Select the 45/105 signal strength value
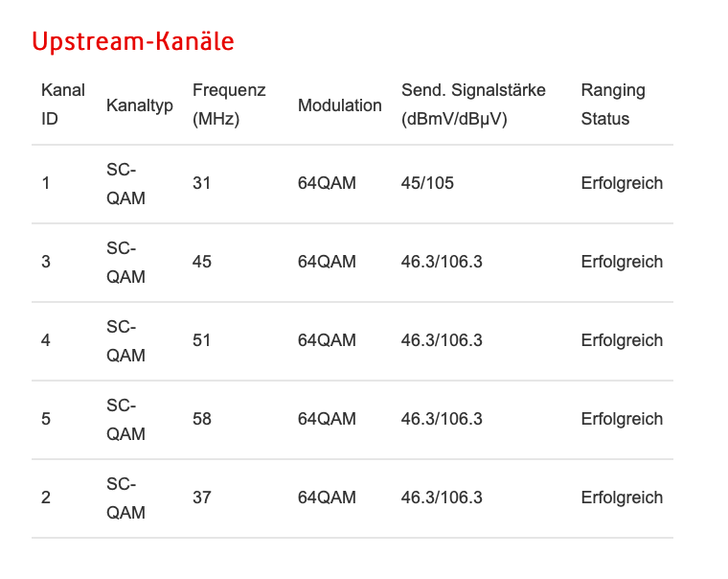Screen dimensions: 728x579 coord(427,183)
